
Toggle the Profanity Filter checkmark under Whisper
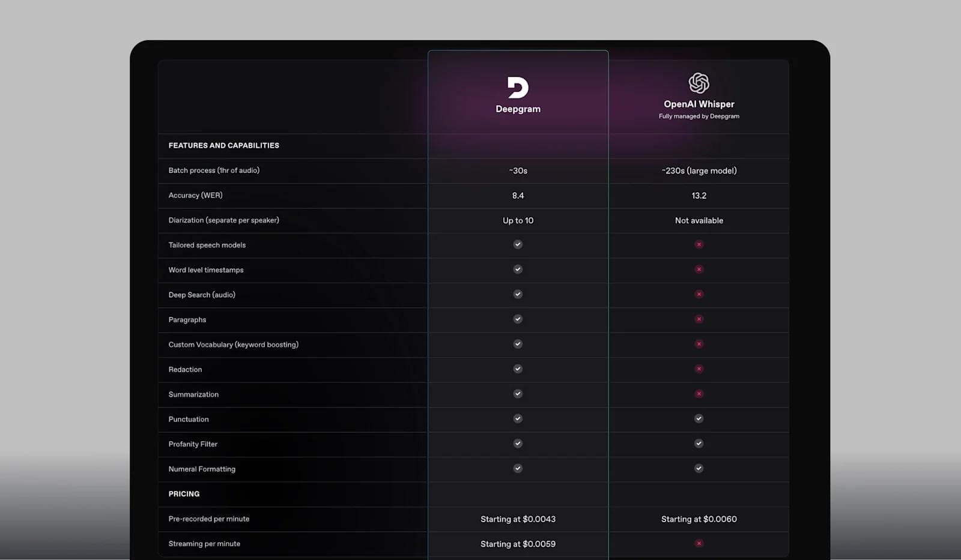click(x=699, y=443)
